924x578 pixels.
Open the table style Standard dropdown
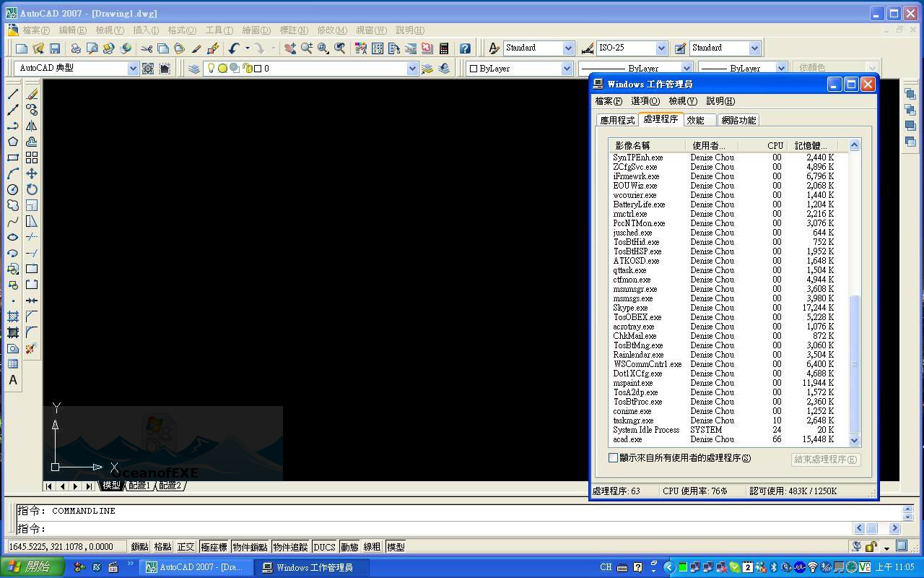[754, 48]
